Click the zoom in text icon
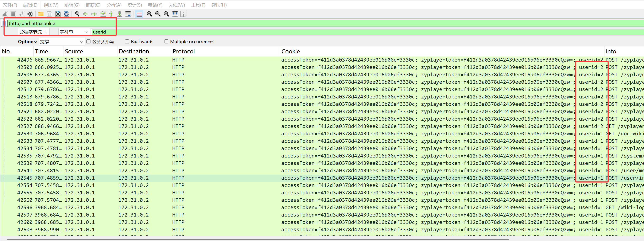Screen dimensions: 644x241 coord(150,14)
